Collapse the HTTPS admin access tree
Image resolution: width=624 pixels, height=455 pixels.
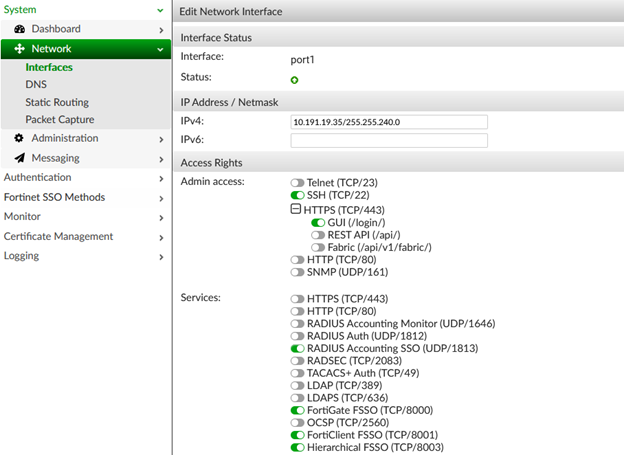[x=295, y=210]
